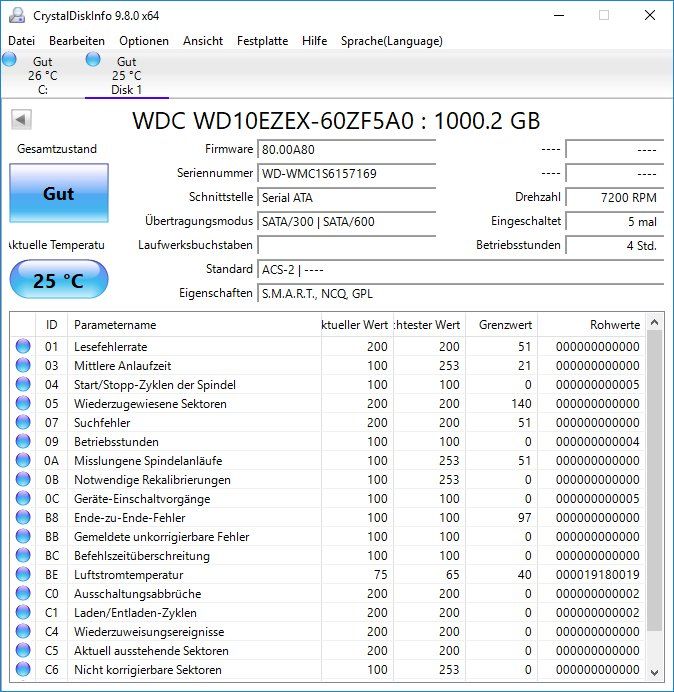Open the Hilfe menu
Screen dimensions: 674x692
pyautogui.click(x=314, y=41)
